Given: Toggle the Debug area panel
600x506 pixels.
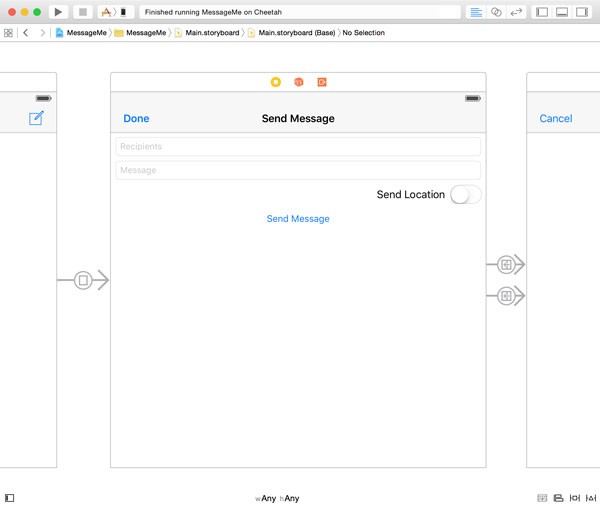Looking at the screenshot, I should [562, 12].
